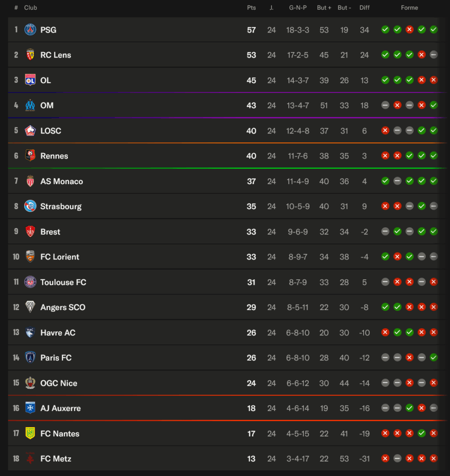Click the G-N-P column header

pyautogui.click(x=298, y=8)
